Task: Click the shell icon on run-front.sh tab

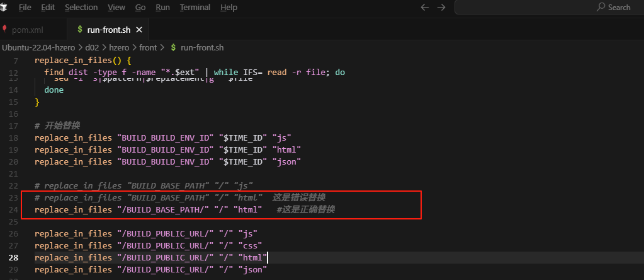Action: click(x=79, y=30)
